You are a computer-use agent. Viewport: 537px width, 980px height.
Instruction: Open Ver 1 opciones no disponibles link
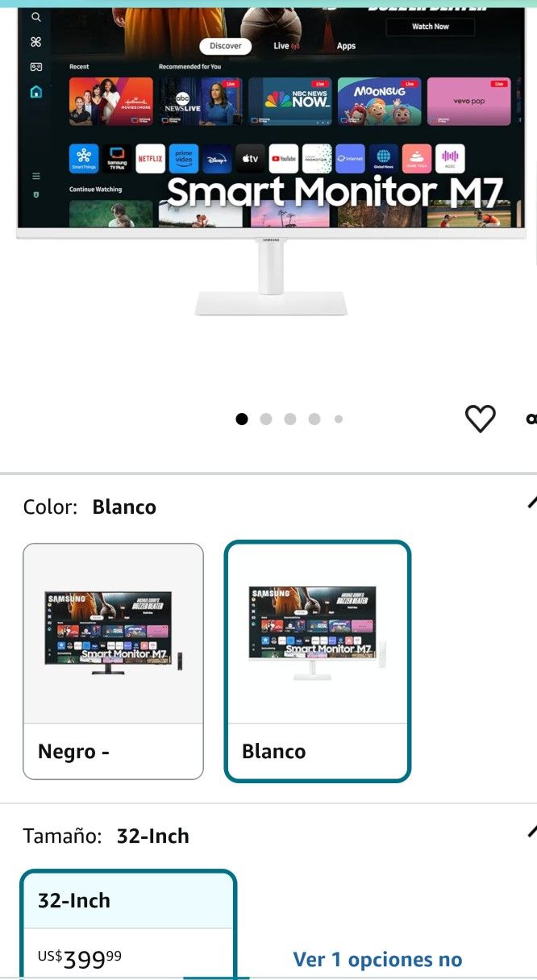[377, 959]
